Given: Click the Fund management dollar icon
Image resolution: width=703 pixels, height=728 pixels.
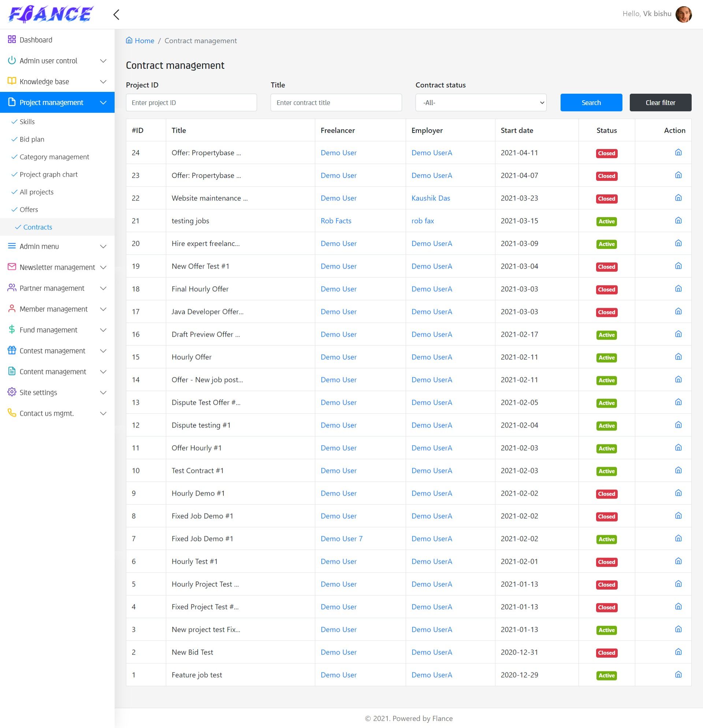Looking at the screenshot, I should coord(12,329).
